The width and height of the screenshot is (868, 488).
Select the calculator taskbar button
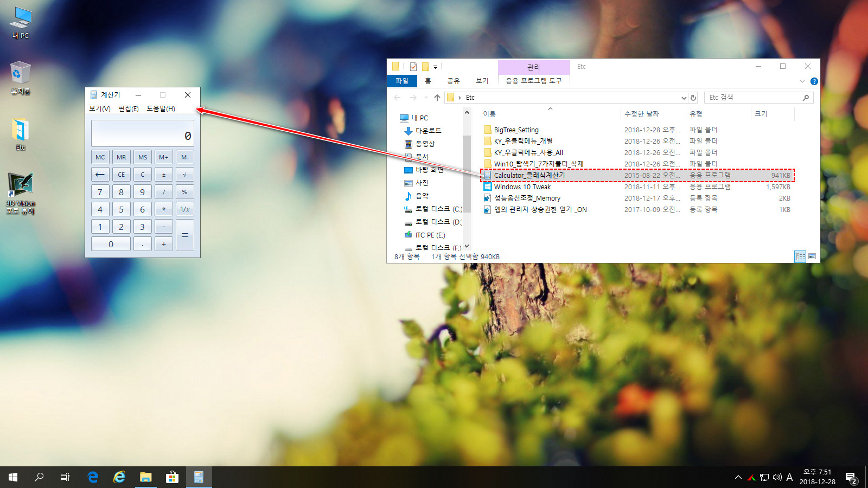point(199,477)
